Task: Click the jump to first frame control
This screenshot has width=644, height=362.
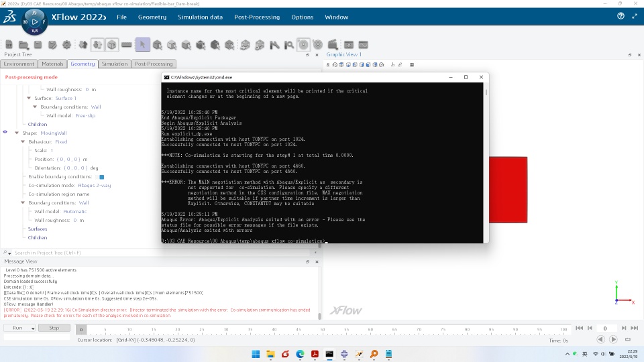Action: click(x=579, y=328)
